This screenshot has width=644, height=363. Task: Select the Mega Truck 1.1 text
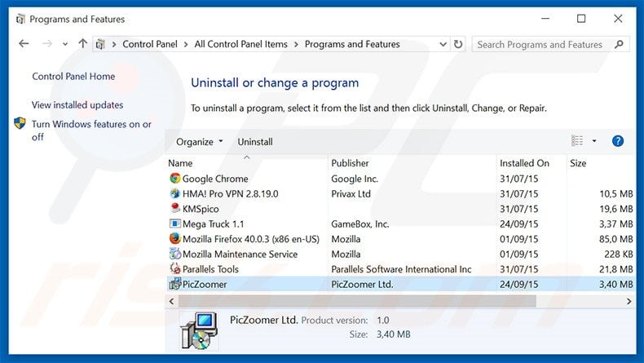point(213,224)
